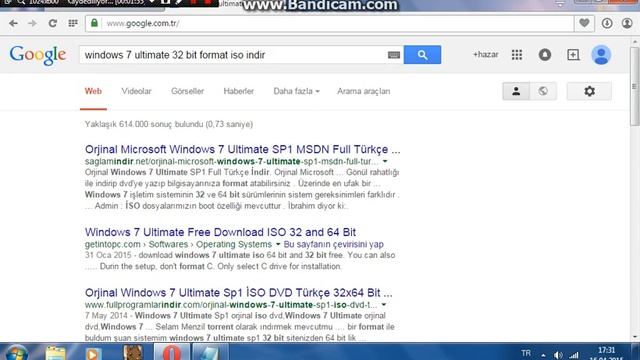Open the Google apps grid icon
Viewport: 640px width, 360px height.
click(517, 55)
